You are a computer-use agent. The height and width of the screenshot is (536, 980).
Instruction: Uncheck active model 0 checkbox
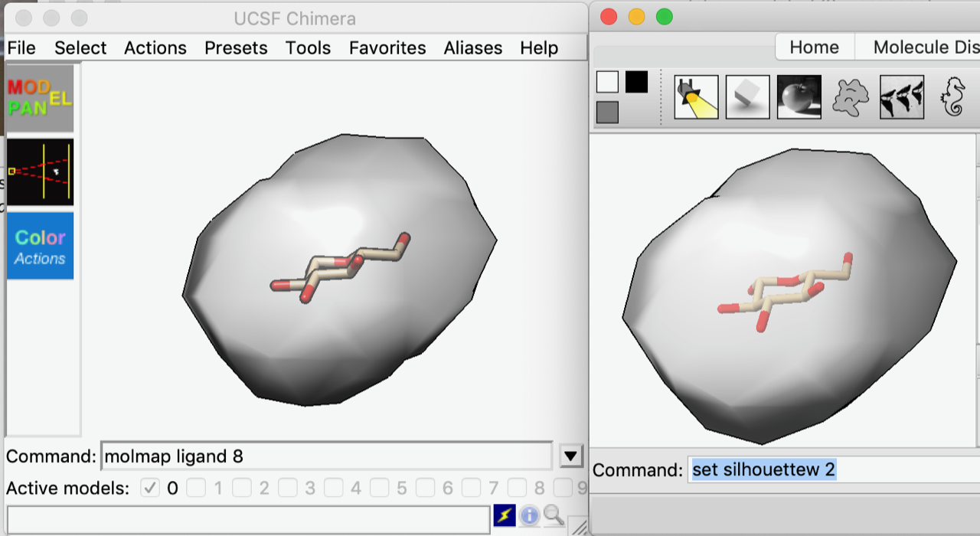pos(150,488)
